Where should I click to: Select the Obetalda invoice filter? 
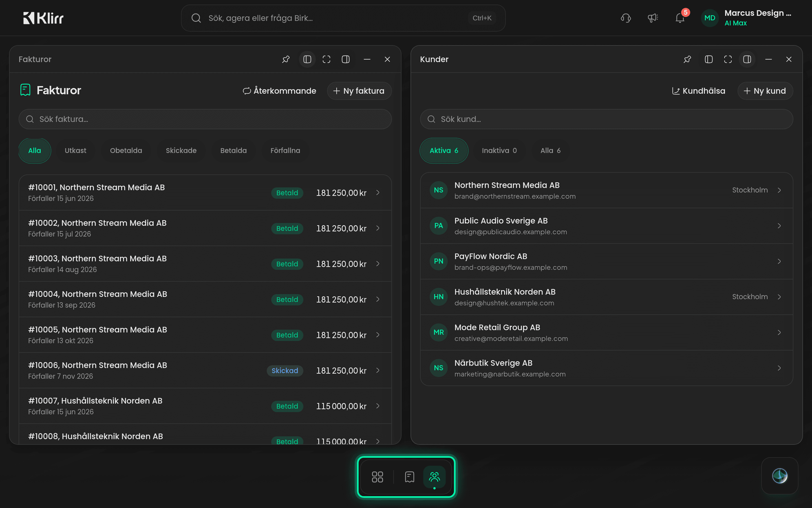click(x=126, y=150)
